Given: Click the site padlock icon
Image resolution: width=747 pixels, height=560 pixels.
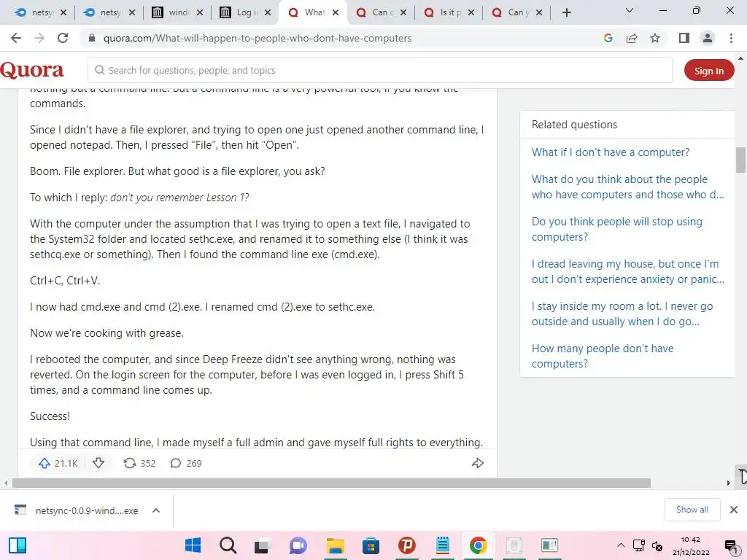Looking at the screenshot, I should tap(93, 38).
